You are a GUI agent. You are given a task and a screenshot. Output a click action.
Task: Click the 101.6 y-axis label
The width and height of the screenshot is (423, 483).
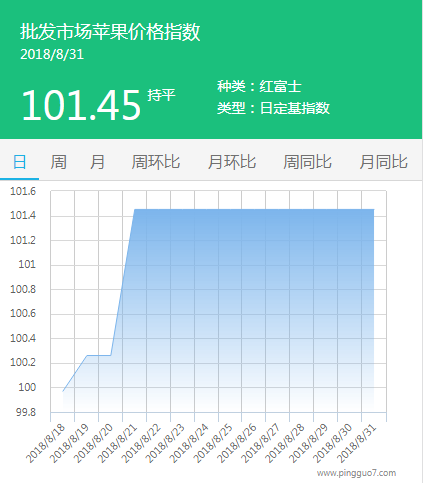23,191
